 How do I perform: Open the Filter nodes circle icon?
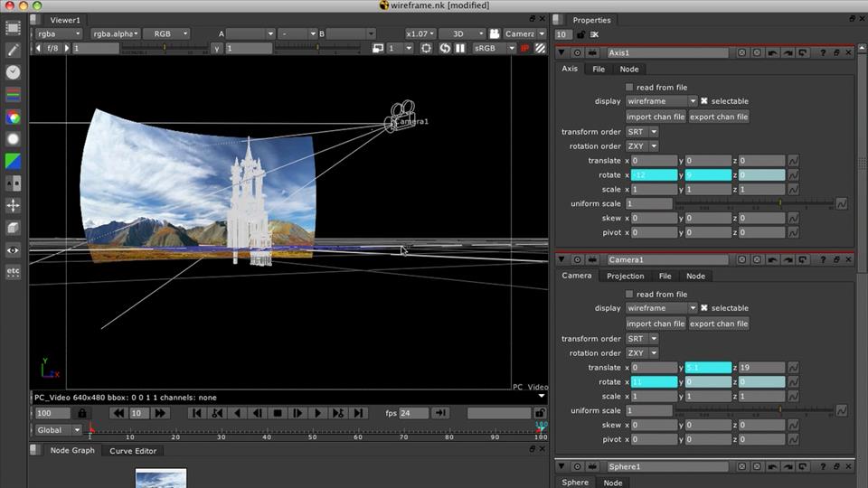click(13, 139)
